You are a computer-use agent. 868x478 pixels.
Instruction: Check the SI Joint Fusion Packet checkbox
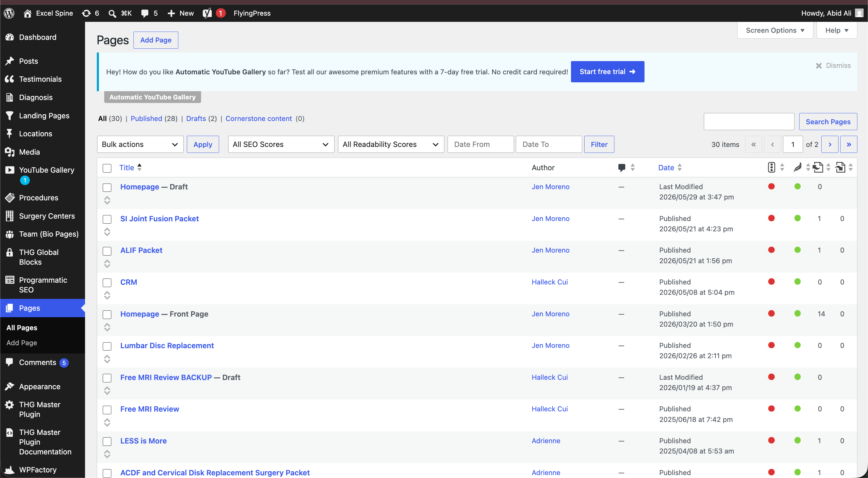107,219
